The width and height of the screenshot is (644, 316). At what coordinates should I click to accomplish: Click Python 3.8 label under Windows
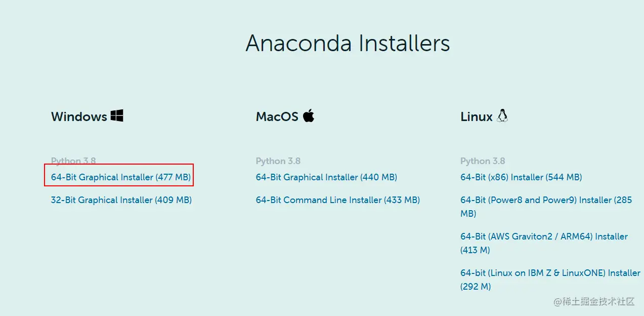(73, 161)
